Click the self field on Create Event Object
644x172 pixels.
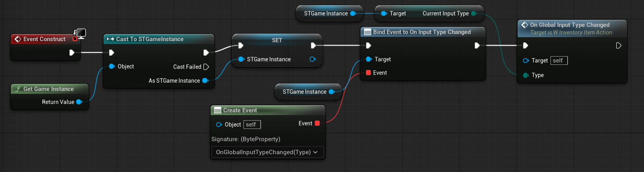coord(252,125)
